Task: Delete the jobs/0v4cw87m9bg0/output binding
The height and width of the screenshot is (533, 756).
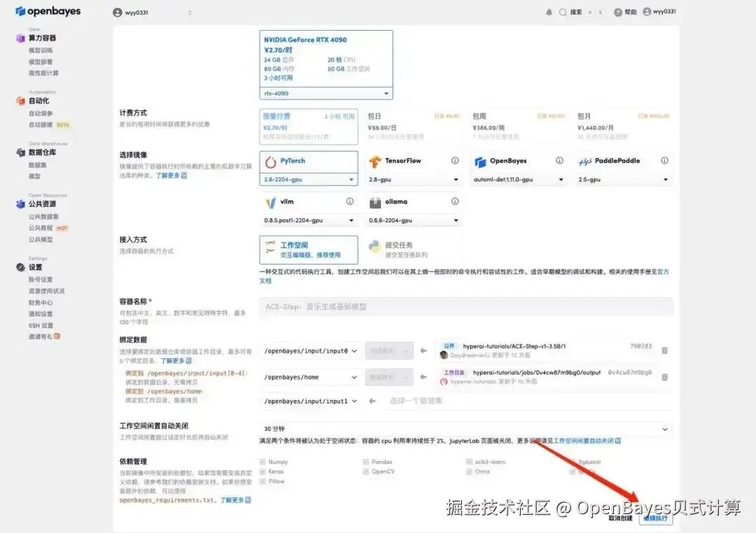Action: point(664,377)
